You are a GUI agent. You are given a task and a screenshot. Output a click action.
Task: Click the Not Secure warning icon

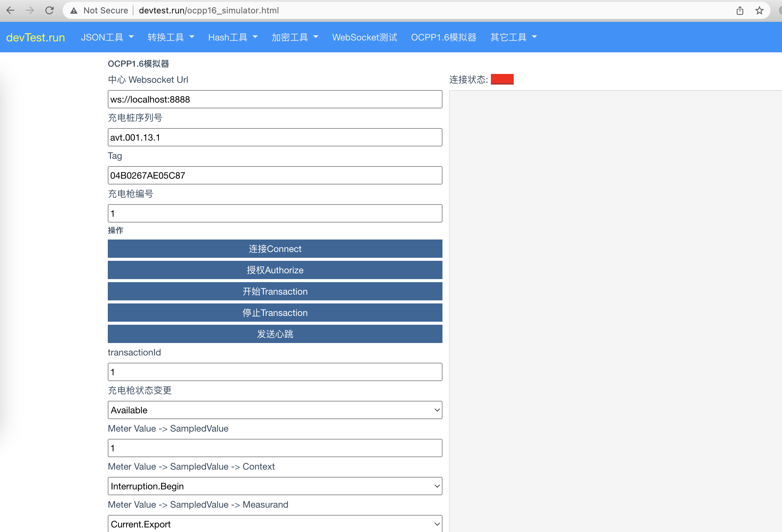[x=74, y=11]
